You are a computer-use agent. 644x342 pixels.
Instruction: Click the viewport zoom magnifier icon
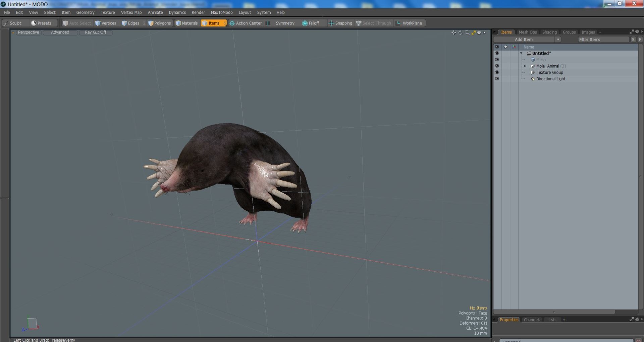click(467, 32)
